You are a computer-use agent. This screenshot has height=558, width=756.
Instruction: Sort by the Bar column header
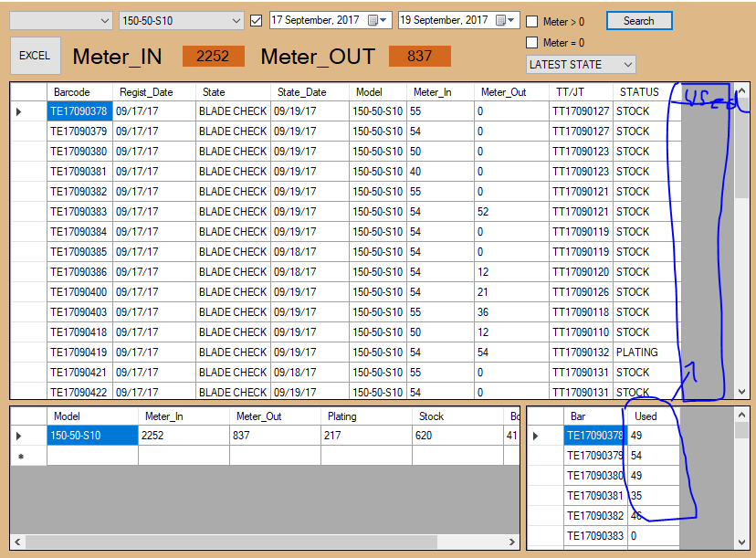click(x=595, y=416)
